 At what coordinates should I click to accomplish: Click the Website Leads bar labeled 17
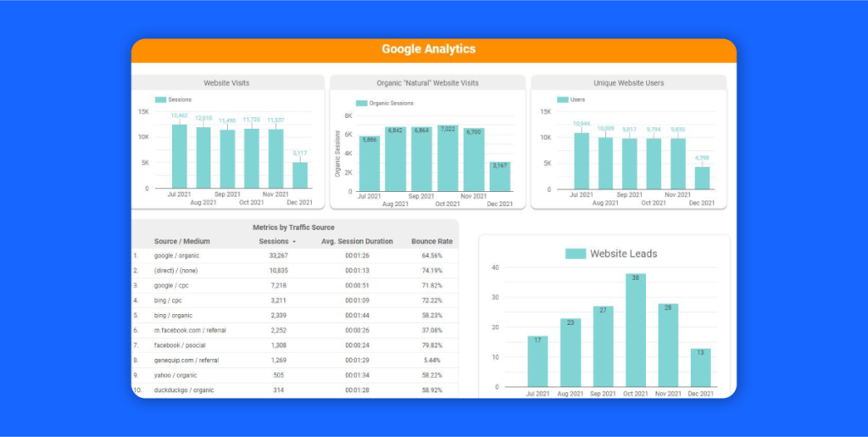tap(537, 361)
